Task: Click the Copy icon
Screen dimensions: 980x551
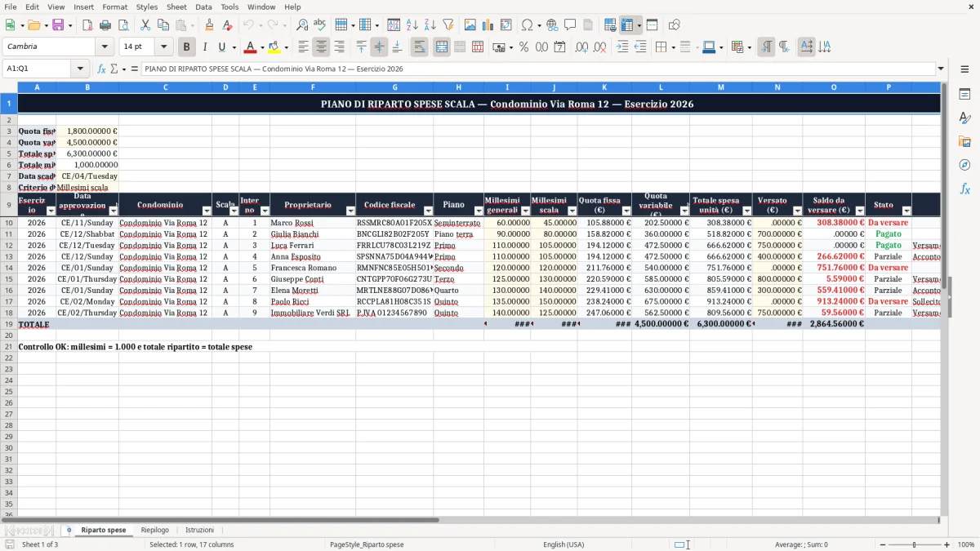Action: [x=163, y=25]
